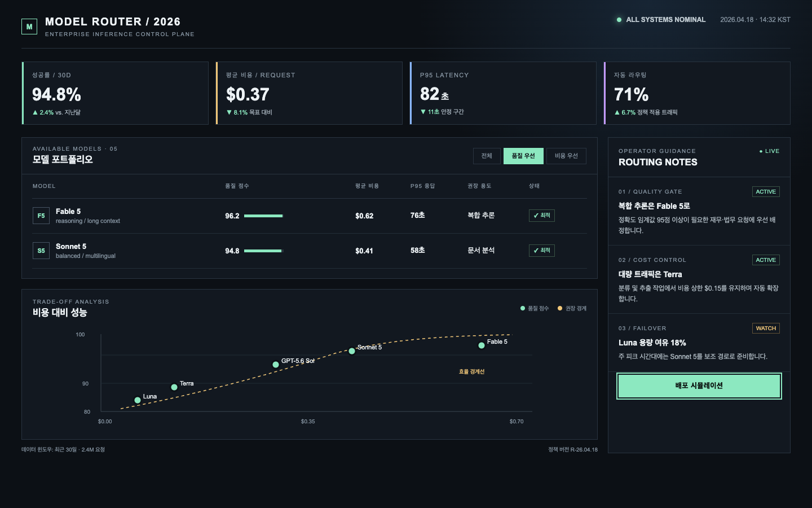This screenshot has height=508, width=812.
Task: Click the Sonnet 5 quality score bar
Action: click(x=263, y=251)
